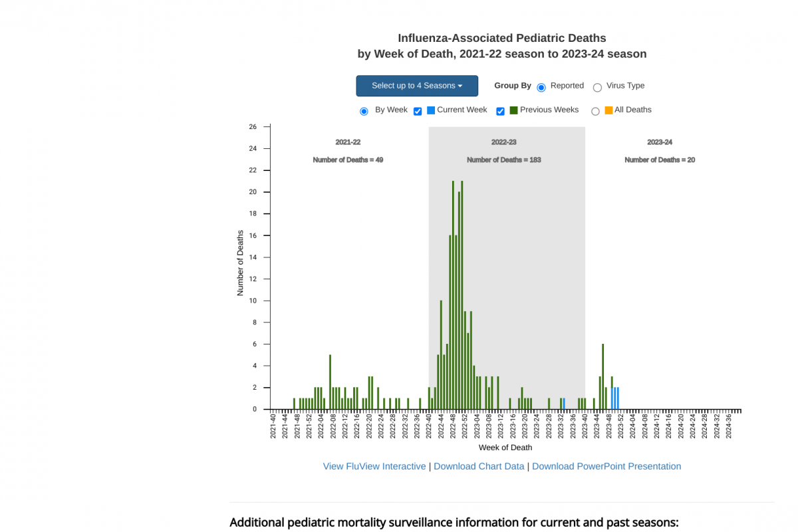The image size is (798, 532).
Task: Open the Select up to 4 Seasons dropdown
Action: (416, 86)
